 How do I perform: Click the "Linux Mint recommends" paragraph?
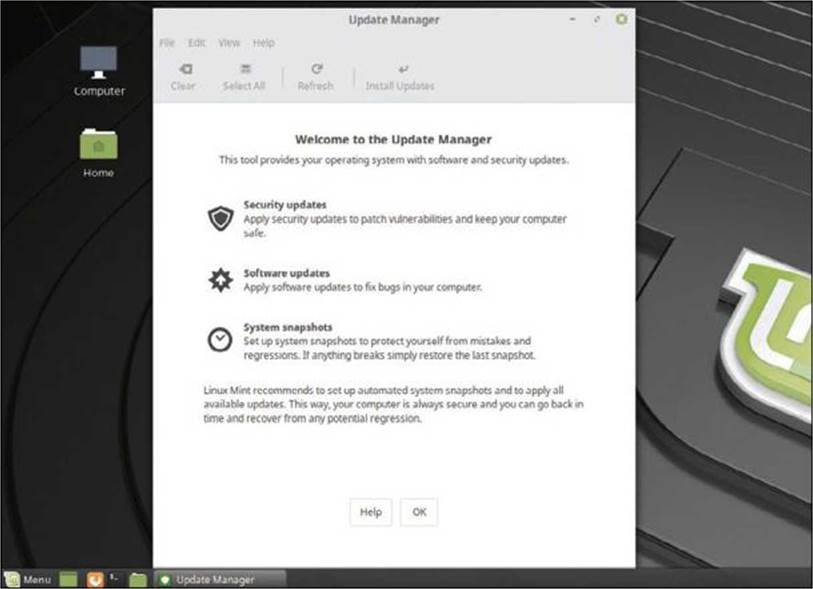394,404
